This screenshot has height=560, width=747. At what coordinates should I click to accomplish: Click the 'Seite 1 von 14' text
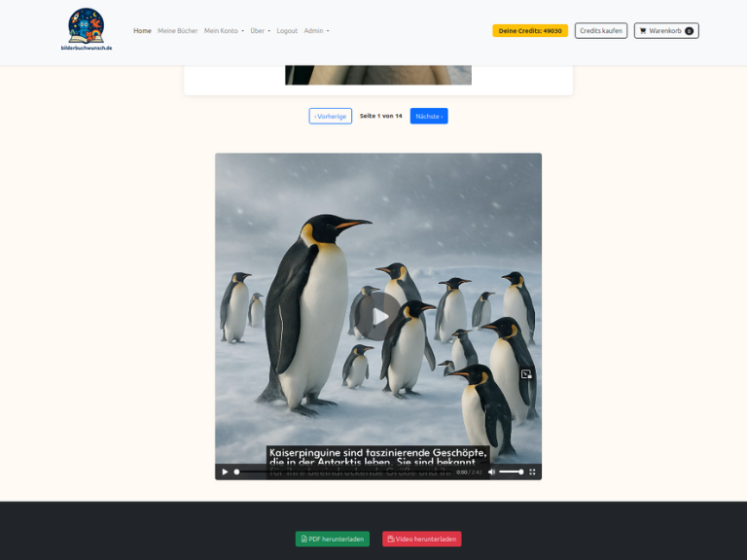(x=380, y=116)
